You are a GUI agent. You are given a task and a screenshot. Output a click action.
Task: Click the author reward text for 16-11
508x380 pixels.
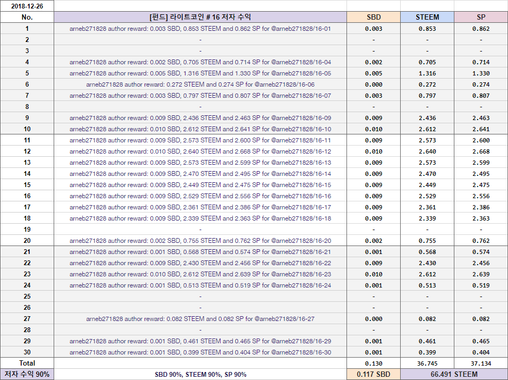click(200, 140)
